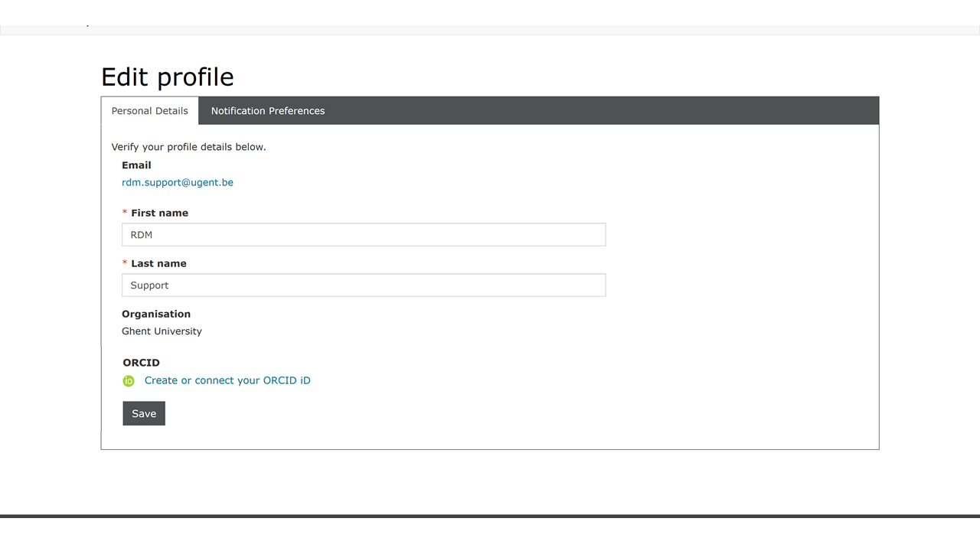The height and width of the screenshot is (551, 980).
Task: Click the First name field label
Action: pyautogui.click(x=159, y=214)
